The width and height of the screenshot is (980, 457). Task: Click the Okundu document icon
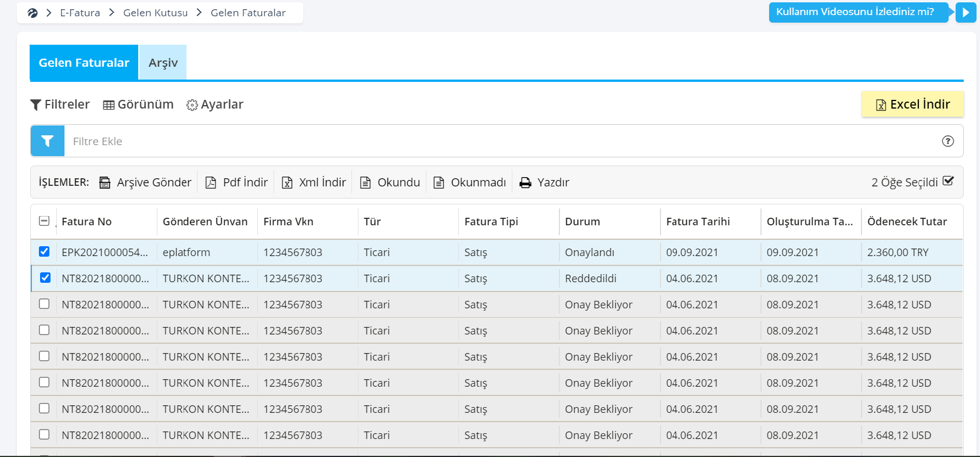pyautogui.click(x=365, y=182)
